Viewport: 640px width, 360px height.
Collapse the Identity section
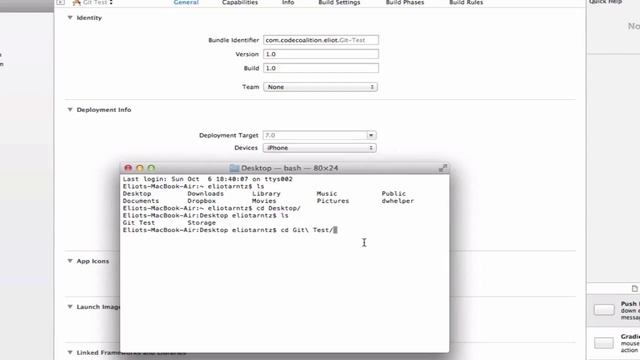[x=70, y=18]
